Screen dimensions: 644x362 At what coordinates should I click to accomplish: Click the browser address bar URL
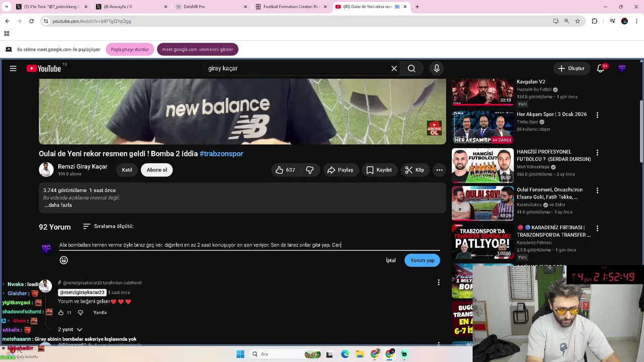point(92,21)
